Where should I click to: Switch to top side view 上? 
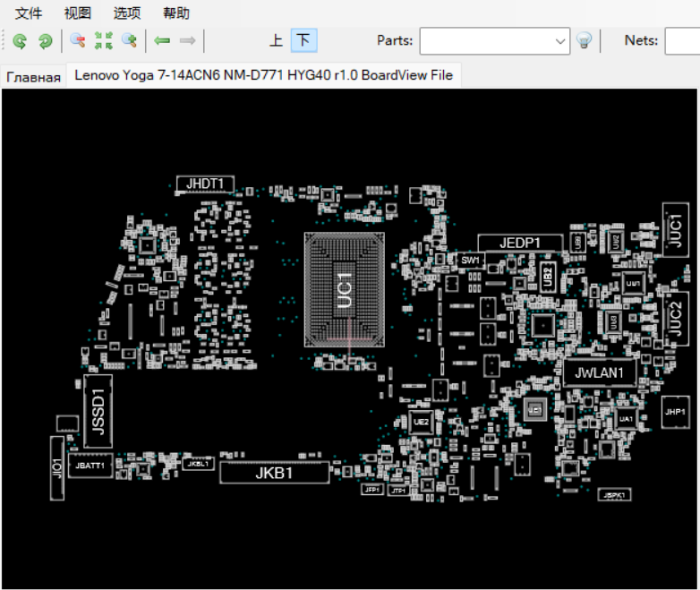click(x=277, y=41)
